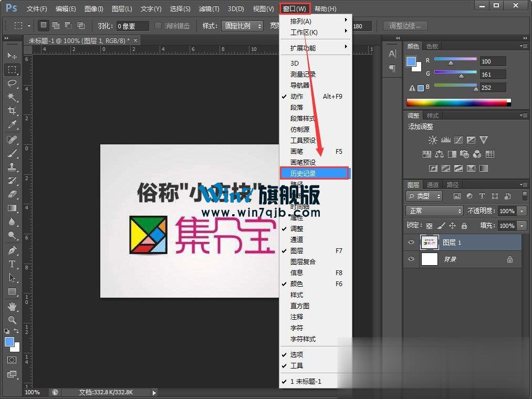Viewport: 532px width, 399px height.
Task: Click foreground color swatch in toolbox
Action: 9,342
